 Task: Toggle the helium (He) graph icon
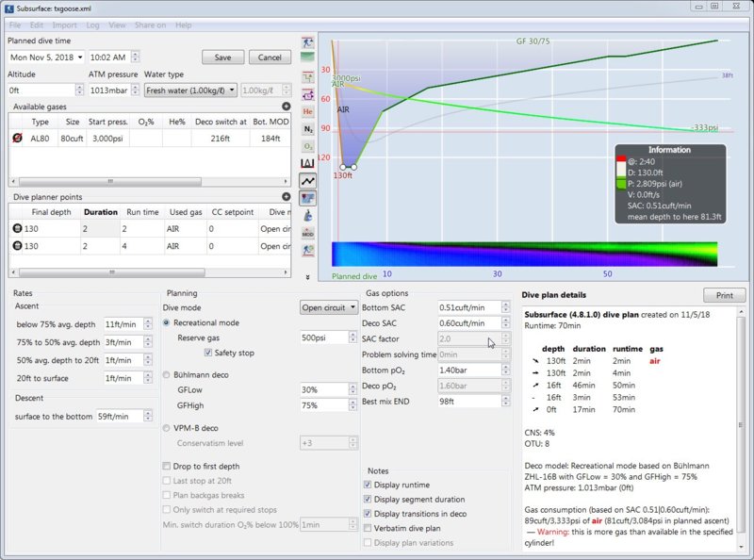click(308, 111)
